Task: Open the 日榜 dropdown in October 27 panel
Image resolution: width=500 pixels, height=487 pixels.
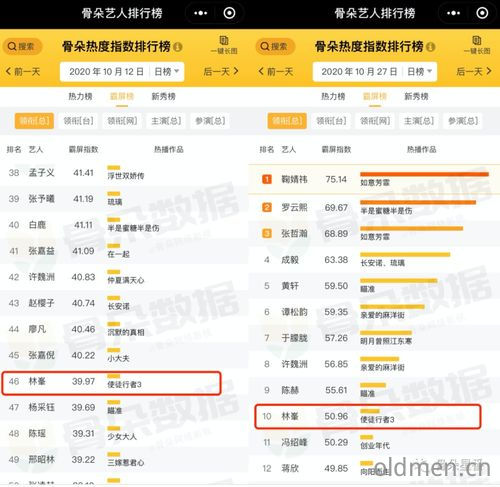Action: pyautogui.click(x=419, y=71)
